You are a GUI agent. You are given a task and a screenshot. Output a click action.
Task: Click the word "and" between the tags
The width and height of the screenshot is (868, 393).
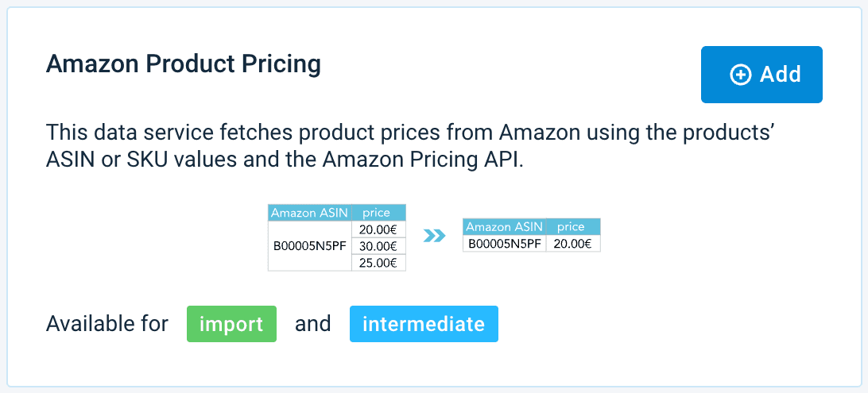312,324
